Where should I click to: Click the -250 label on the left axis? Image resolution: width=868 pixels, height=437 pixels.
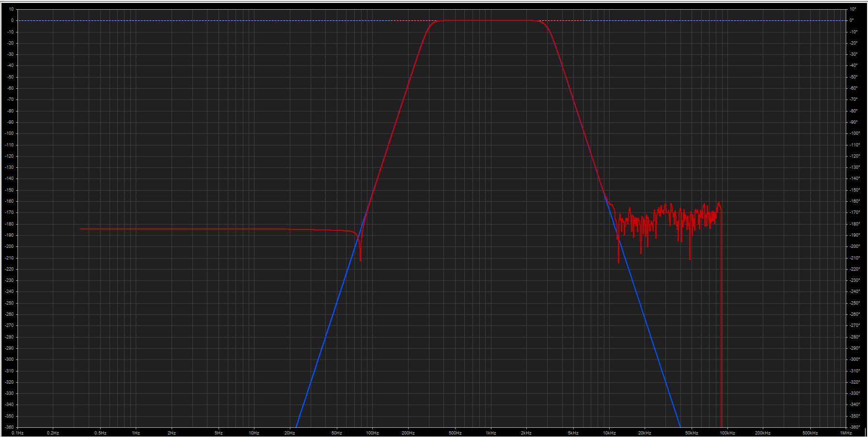point(10,303)
